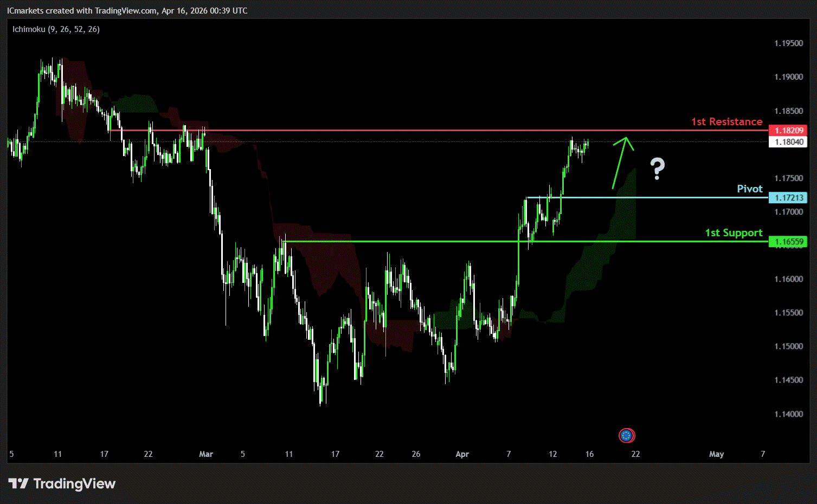The width and height of the screenshot is (817, 504).
Task: Click the TradingView logo at bottom left
Action: tap(62, 483)
